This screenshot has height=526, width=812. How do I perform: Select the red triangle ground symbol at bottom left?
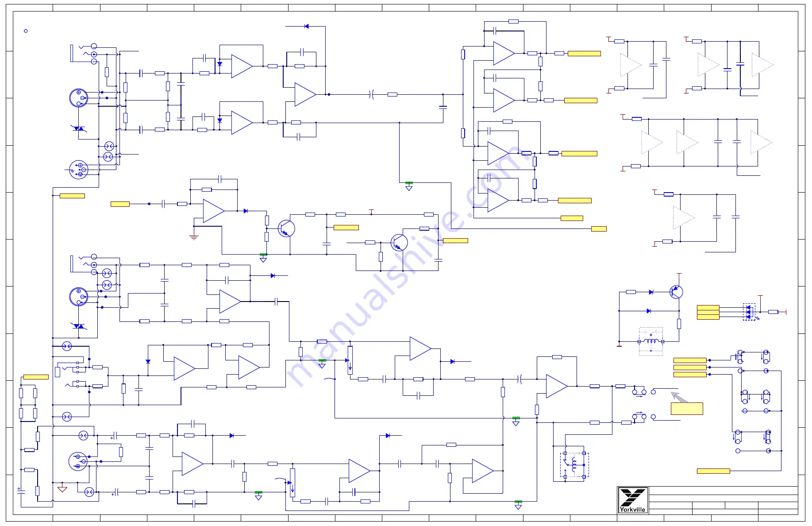coord(62,489)
